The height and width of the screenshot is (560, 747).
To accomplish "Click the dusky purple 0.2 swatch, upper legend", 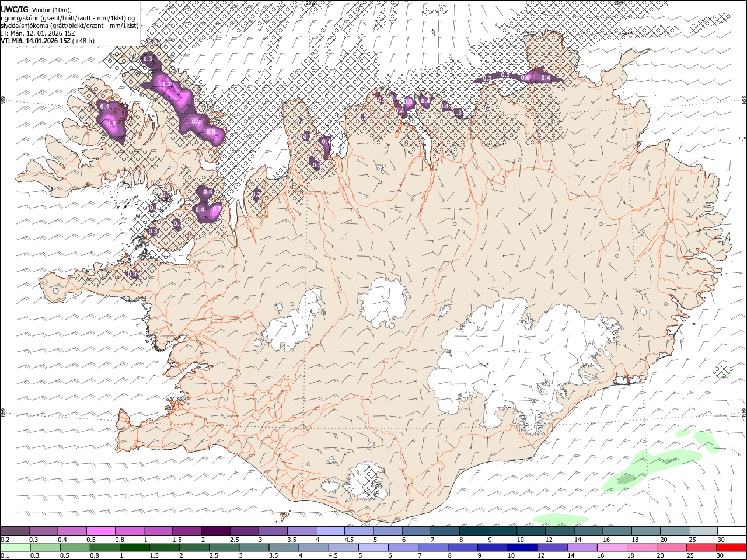I will click(15, 531).
